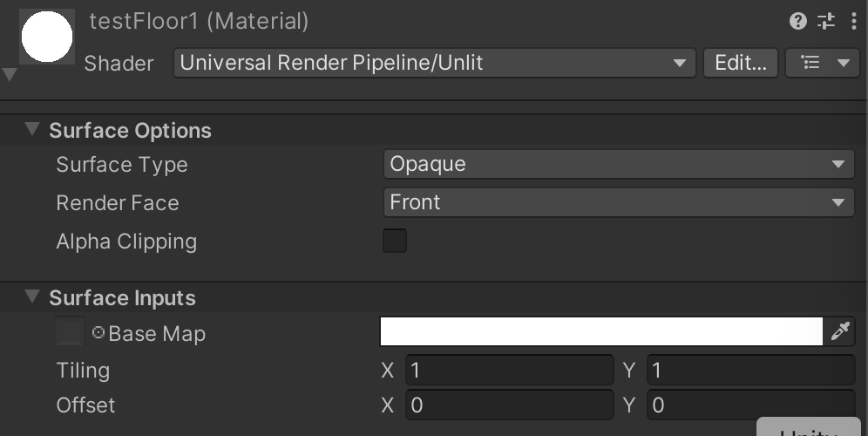868x436 pixels.
Task: Open the Surface Type dropdown
Action: 617,164
